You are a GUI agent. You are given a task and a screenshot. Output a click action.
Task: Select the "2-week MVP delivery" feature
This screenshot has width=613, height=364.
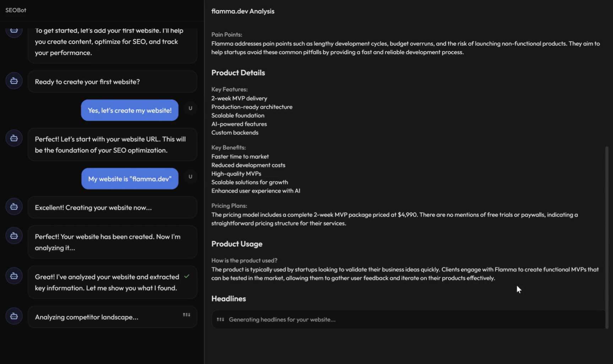pyautogui.click(x=239, y=98)
